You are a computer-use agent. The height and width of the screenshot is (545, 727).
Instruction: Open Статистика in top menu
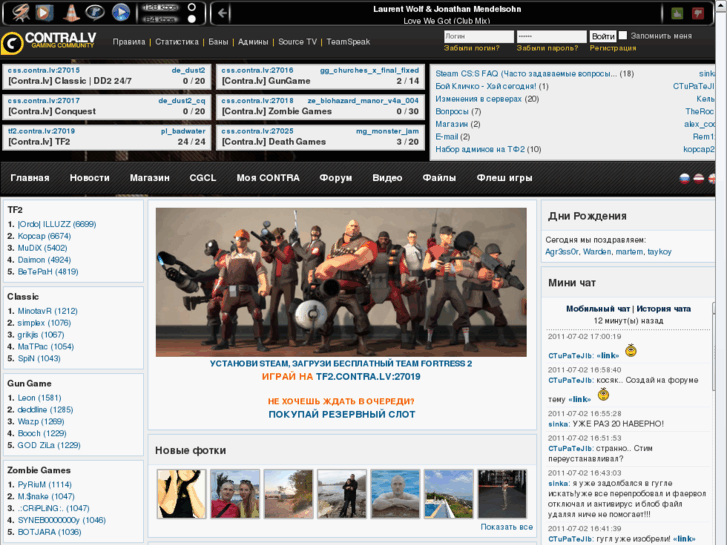[x=177, y=42]
